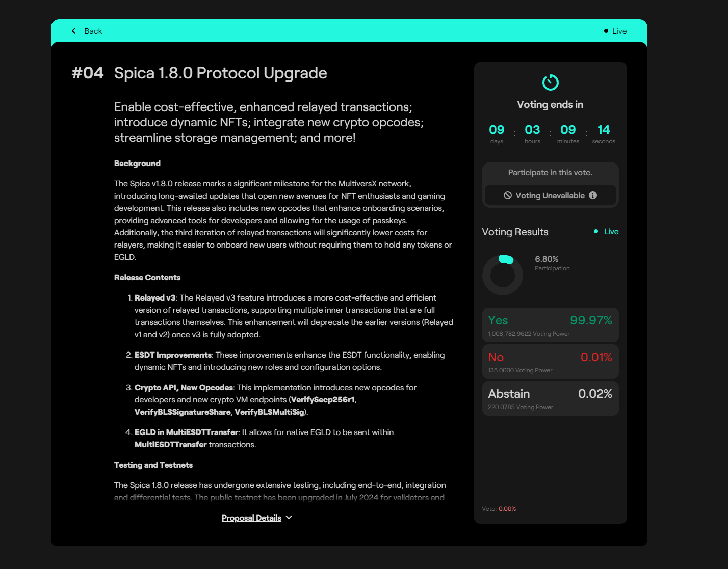Viewport: 728px width, 569px height.
Task: Select the Yes 99.97% result card
Action: pyautogui.click(x=551, y=325)
